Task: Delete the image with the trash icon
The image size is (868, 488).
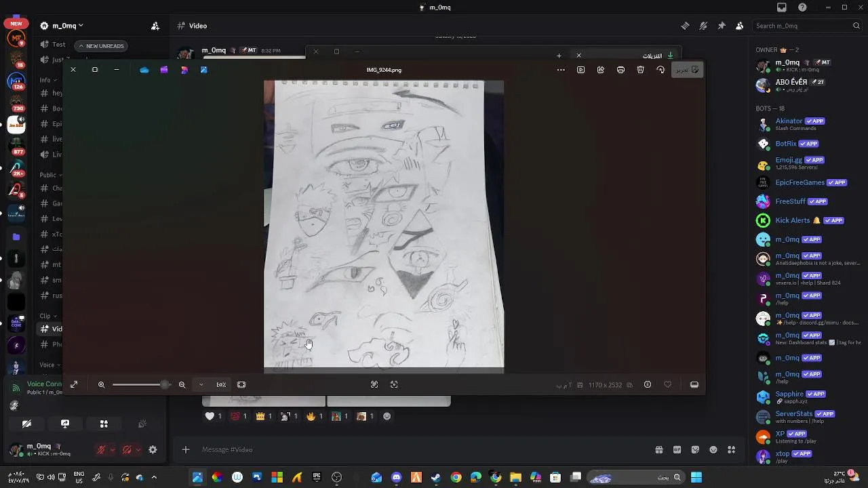Action: point(641,70)
